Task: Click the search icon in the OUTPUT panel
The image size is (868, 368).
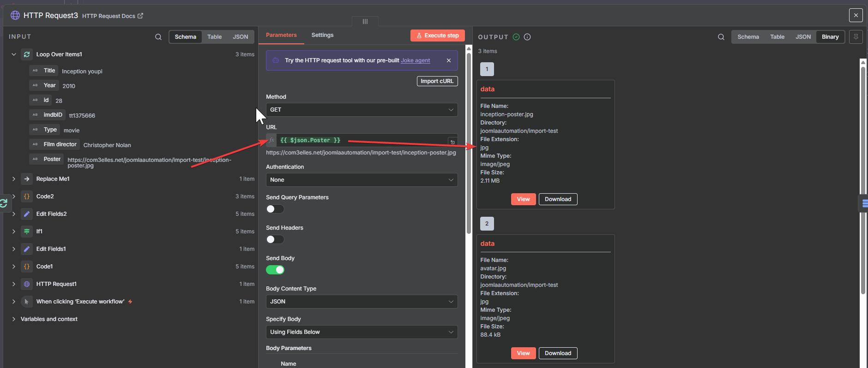Action: (721, 37)
